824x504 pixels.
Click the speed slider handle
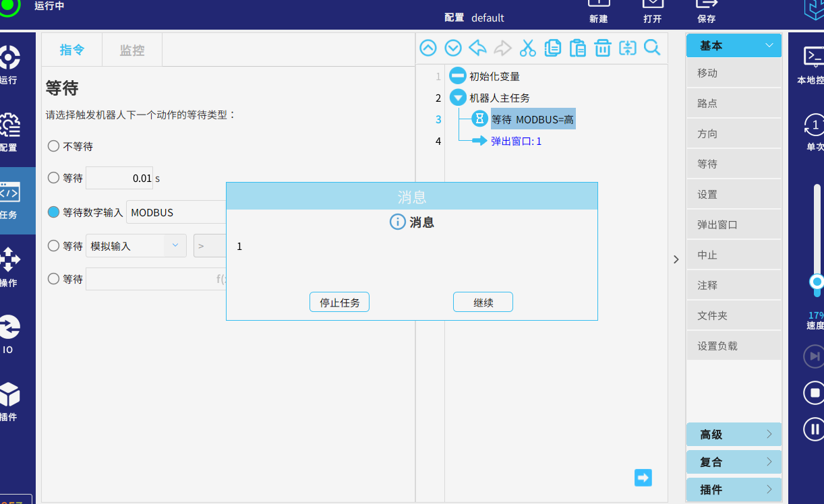click(x=817, y=281)
